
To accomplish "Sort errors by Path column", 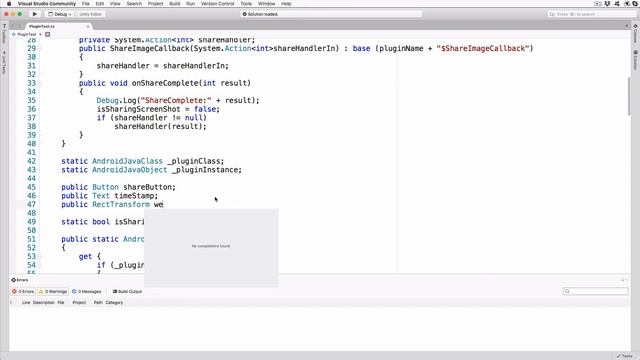I will [98, 302].
